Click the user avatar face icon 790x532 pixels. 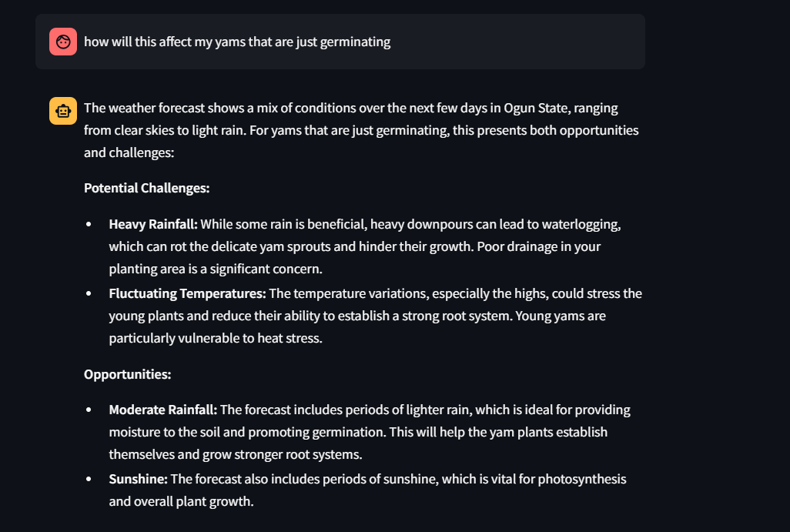[63, 42]
